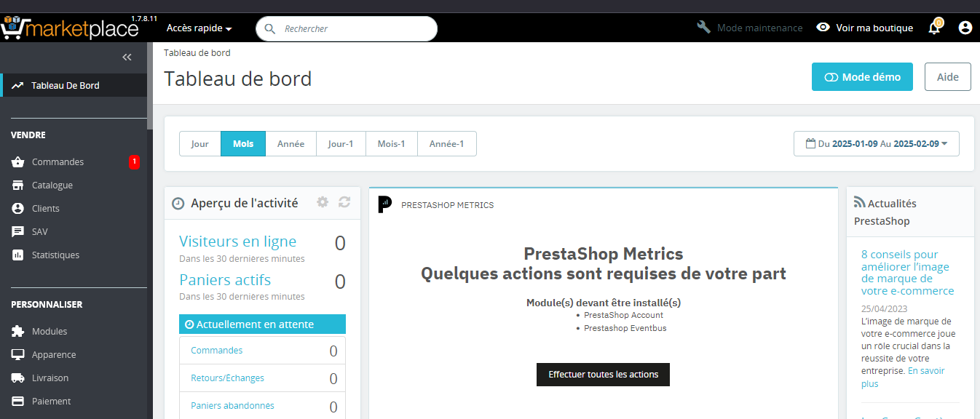Open the Commandes sidebar menu

[74, 161]
